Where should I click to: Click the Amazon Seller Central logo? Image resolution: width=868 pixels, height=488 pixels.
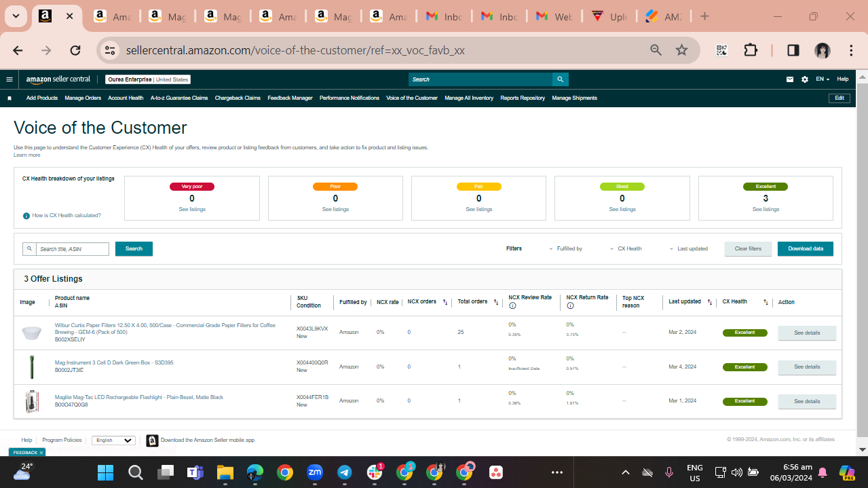[58, 79]
